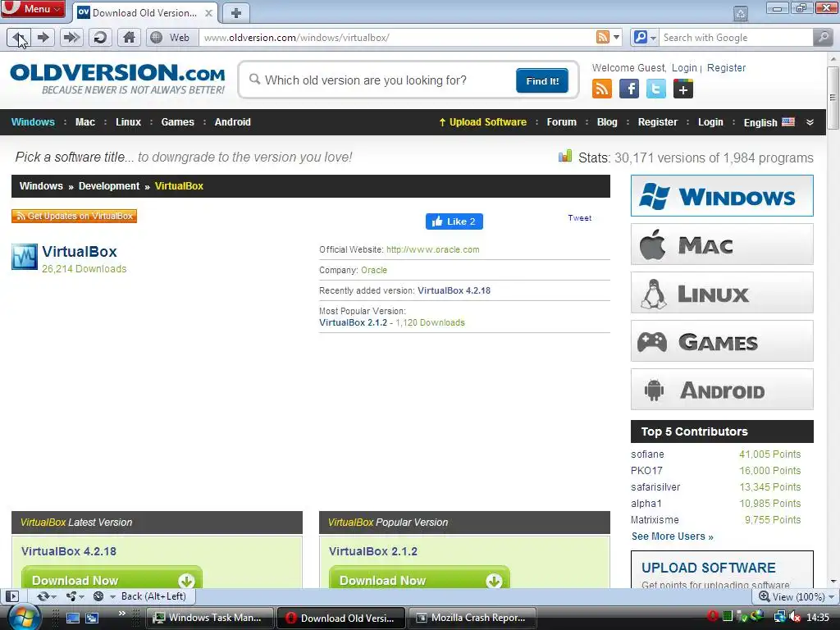840x630 pixels.
Task: Click Get Updates on VirtualBox button
Action: 74,216
